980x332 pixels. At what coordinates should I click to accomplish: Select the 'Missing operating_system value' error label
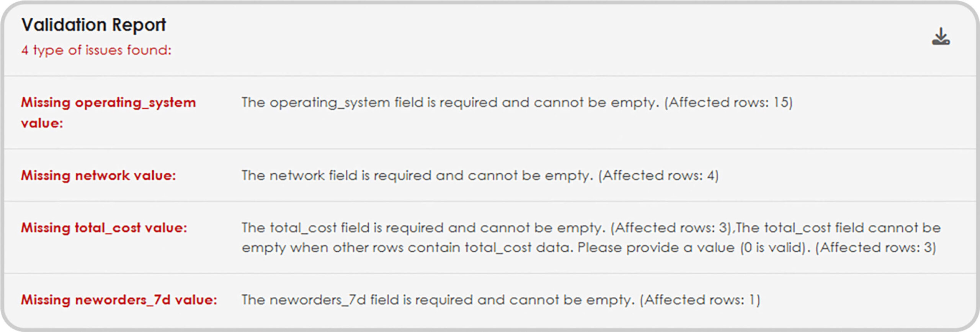click(x=108, y=113)
